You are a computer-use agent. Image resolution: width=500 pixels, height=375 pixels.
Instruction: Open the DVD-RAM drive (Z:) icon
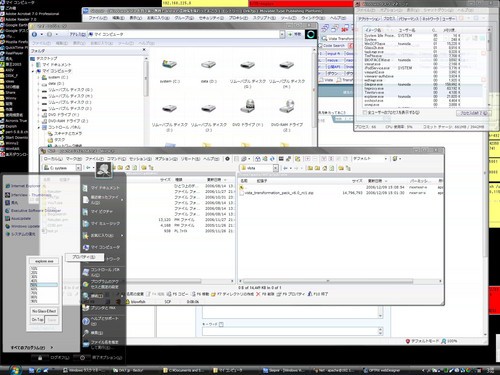(287, 107)
